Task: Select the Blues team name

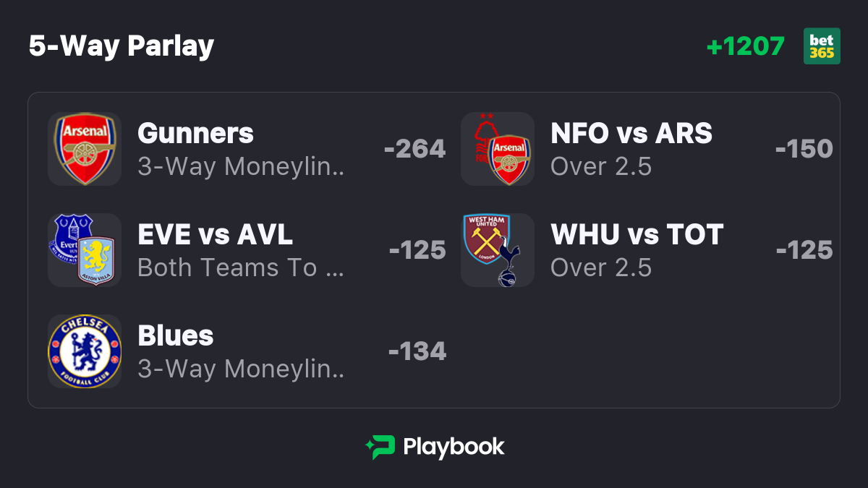Action: point(176,336)
